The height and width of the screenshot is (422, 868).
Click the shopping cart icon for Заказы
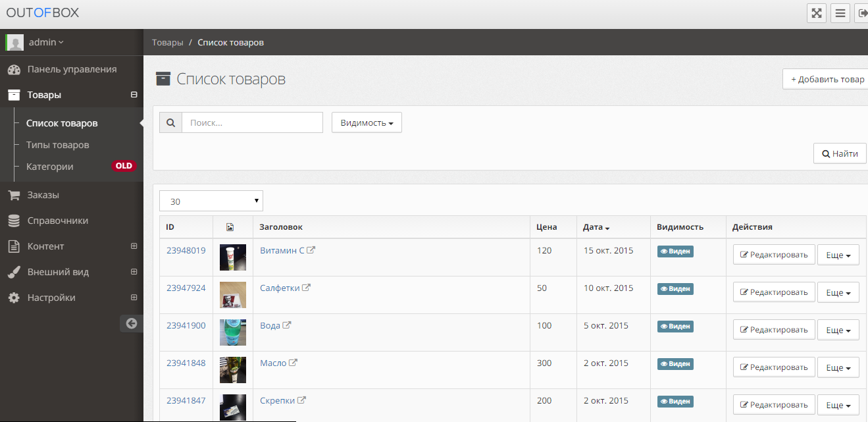tap(14, 195)
